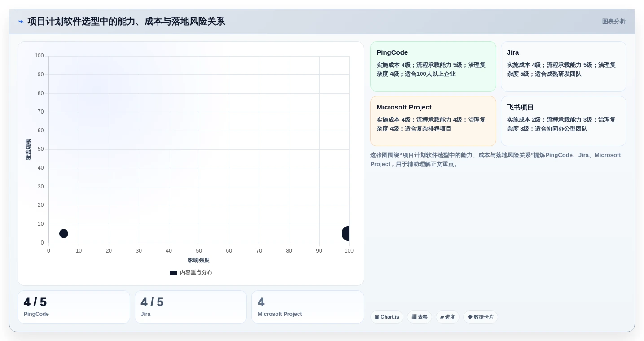
Task: Click the 覆盖规模 axis title
Action: (28, 149)
